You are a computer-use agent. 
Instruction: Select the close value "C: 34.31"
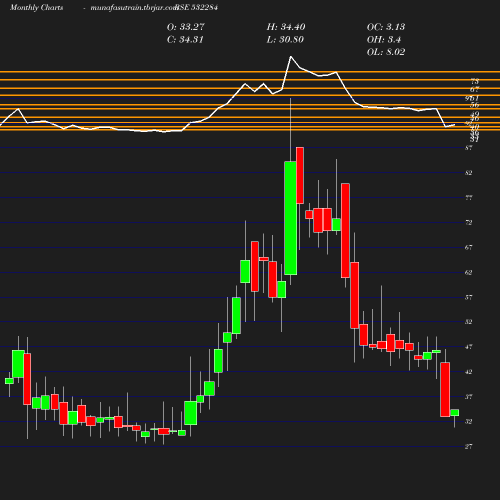[185, 40]
